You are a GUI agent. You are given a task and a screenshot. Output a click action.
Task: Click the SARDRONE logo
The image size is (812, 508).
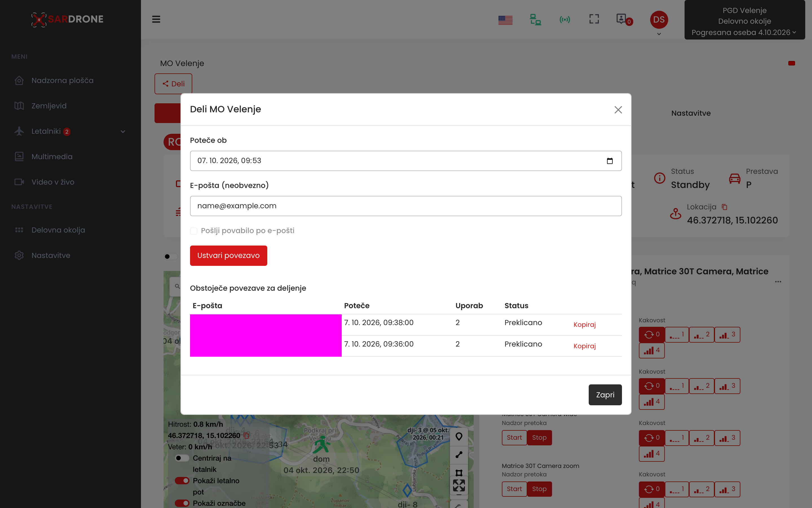pos(67,19)
